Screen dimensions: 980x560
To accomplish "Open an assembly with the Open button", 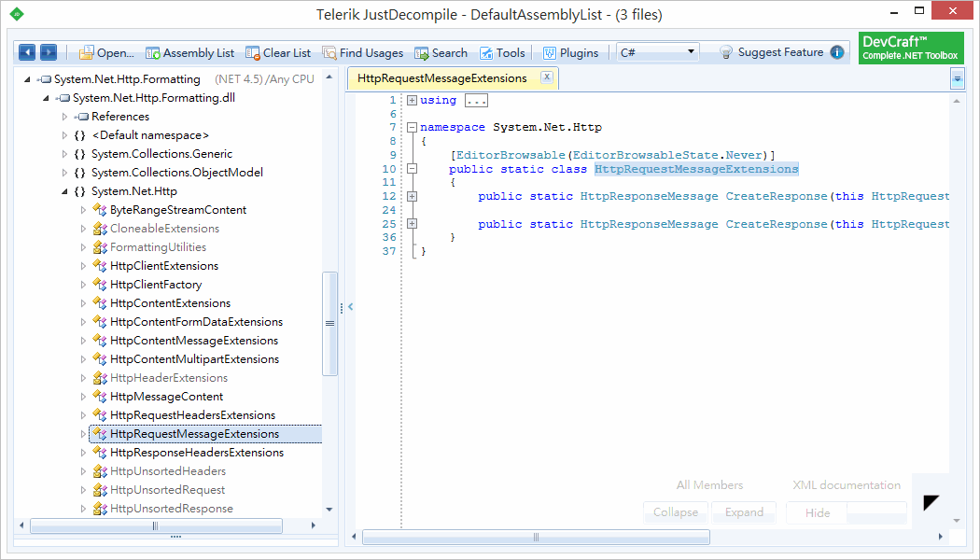I will (107, 53).
